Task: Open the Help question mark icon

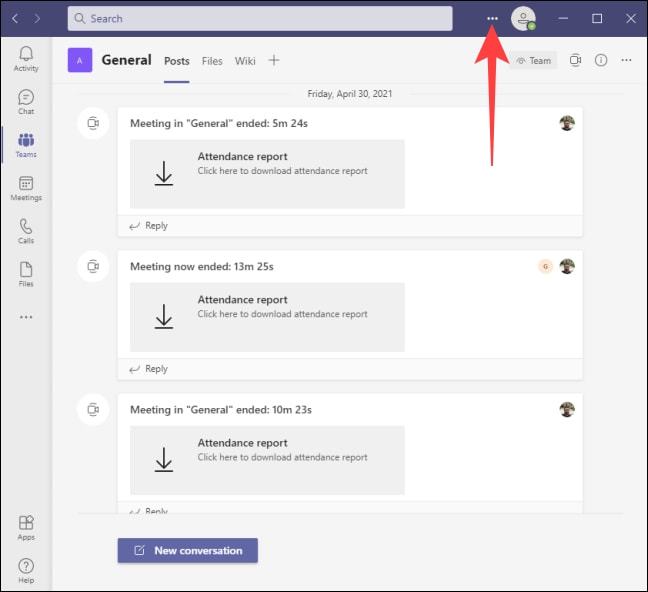Action: click(x=26, y=571)
